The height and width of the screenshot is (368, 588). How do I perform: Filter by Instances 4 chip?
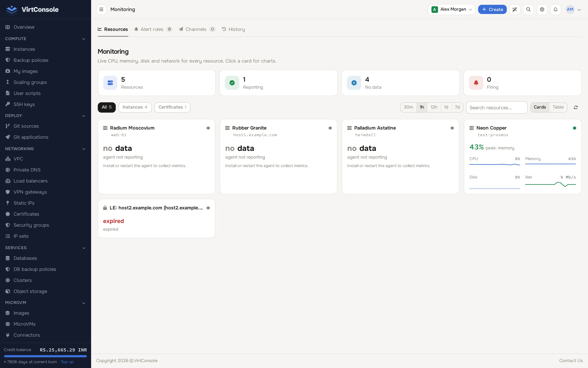point(135,107)
